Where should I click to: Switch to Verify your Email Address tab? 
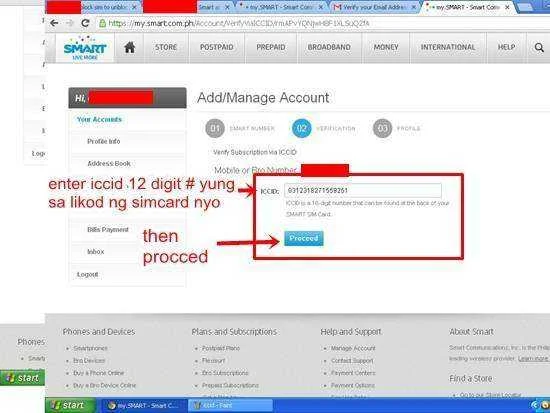[375, 7]
